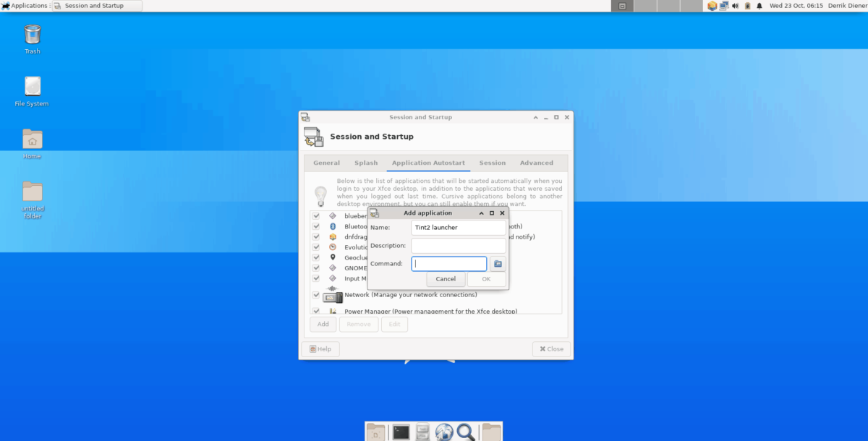The width and height of the screenshot is (868, 441).
Task: Open the file manager drawer icon in dock
Action: [422, 432]
